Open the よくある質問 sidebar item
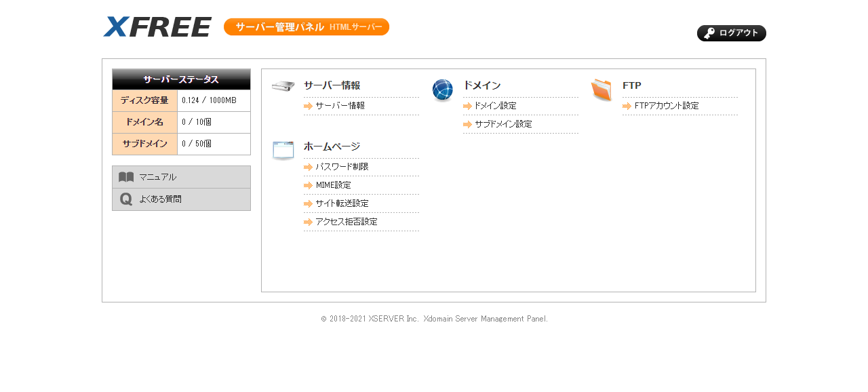868x392 pixels. pyautogui.click(x=181, y=199)
